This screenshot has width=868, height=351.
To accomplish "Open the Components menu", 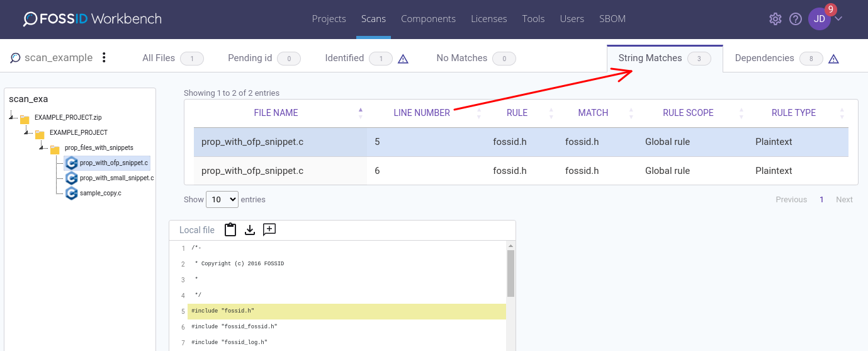I will tap(428, 19).
